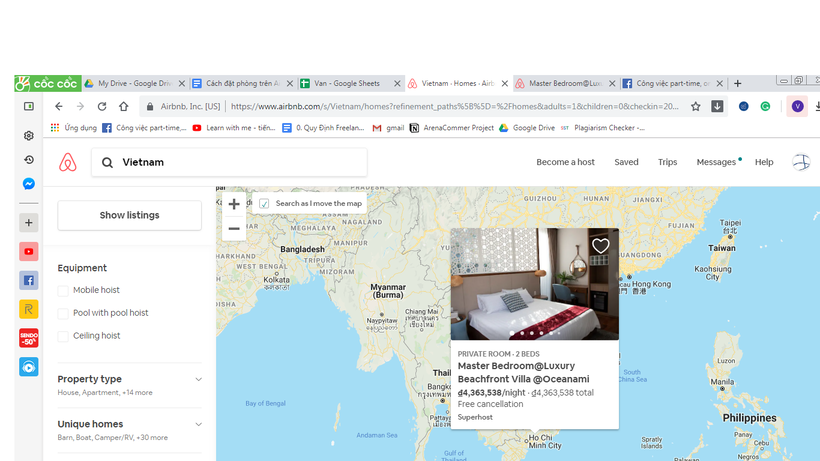Image resolution: width=820 pixels, height=461 pixels.
Task: Open gmail bookmark
Action: [388, 128]
